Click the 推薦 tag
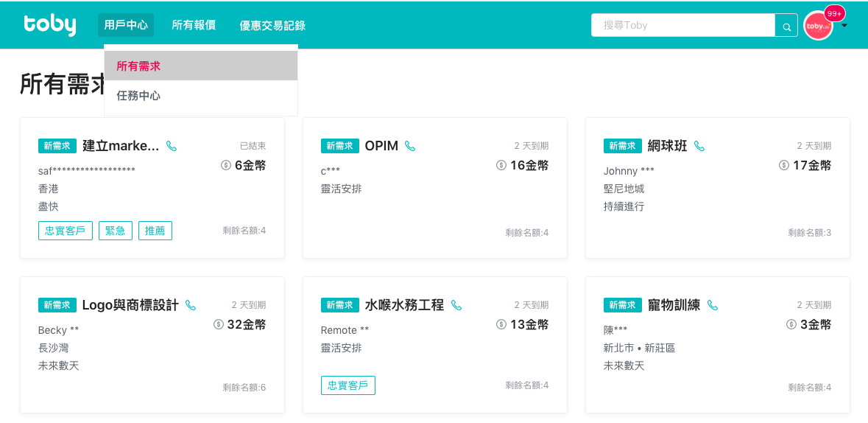The height and width of the screenshot is (423, 868). tap(155, 231)
